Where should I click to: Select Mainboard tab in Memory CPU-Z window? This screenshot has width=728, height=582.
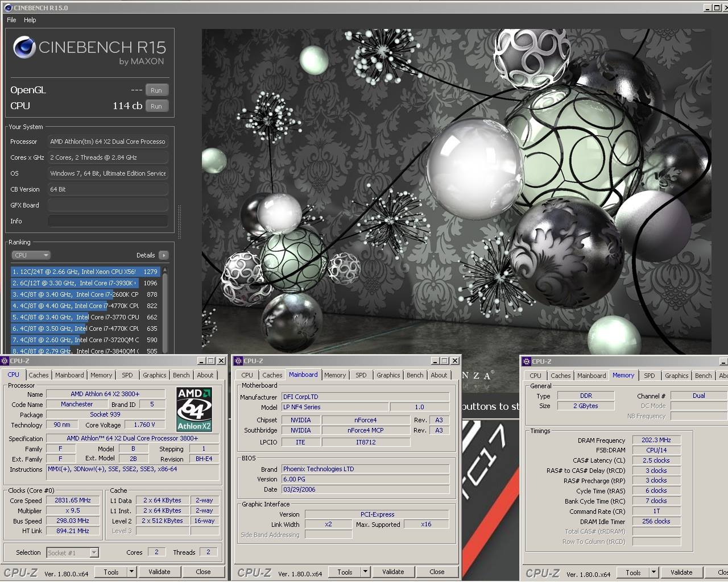(x=591, y=376)
